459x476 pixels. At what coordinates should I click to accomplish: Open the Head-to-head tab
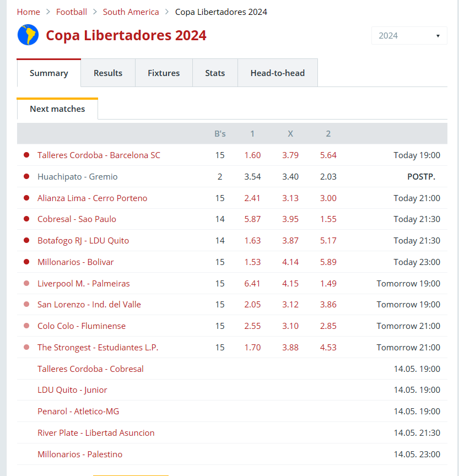pyautogui.click(x=278, y=73)
